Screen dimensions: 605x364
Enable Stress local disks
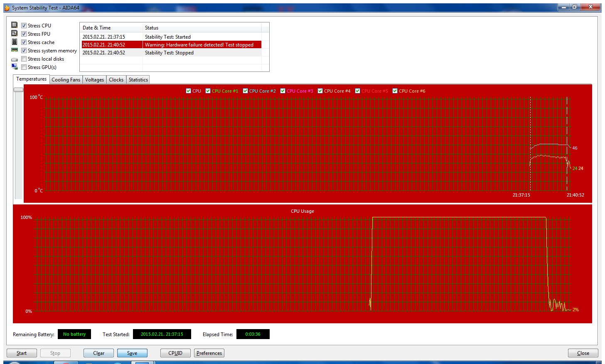(24, 59)
